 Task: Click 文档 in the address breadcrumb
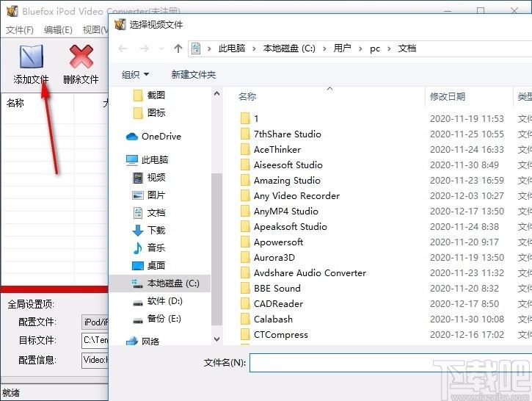pyautogui.click(x=407, y=48)
